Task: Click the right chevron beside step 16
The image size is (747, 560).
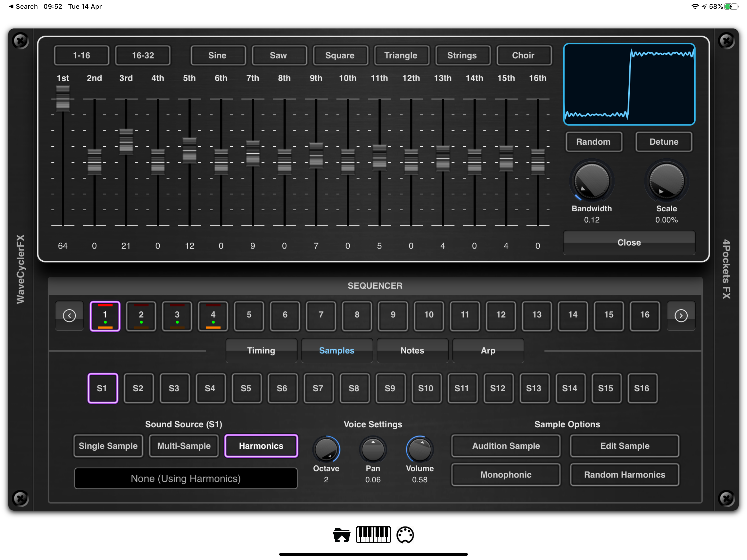Action: [x=681, y=316]
